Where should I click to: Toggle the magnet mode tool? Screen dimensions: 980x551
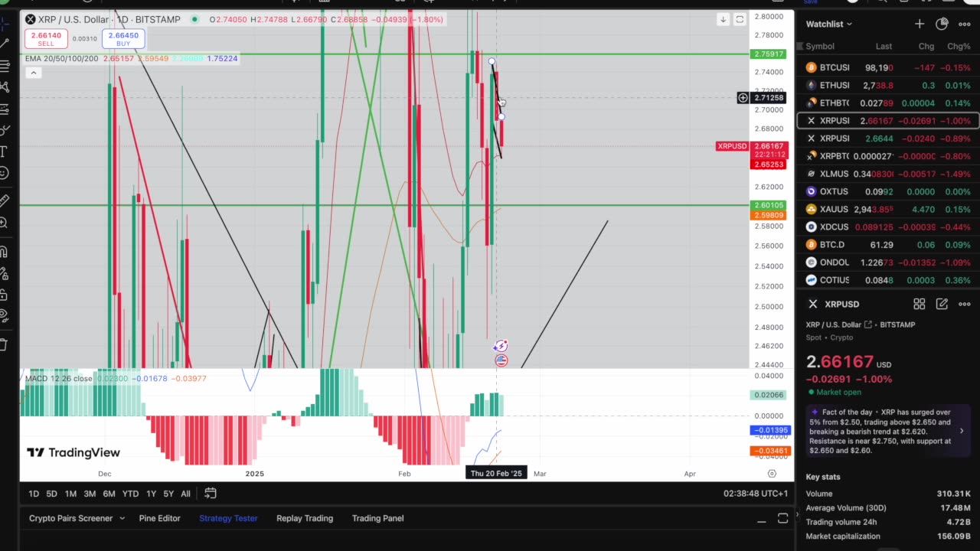(x=4, y=251)
